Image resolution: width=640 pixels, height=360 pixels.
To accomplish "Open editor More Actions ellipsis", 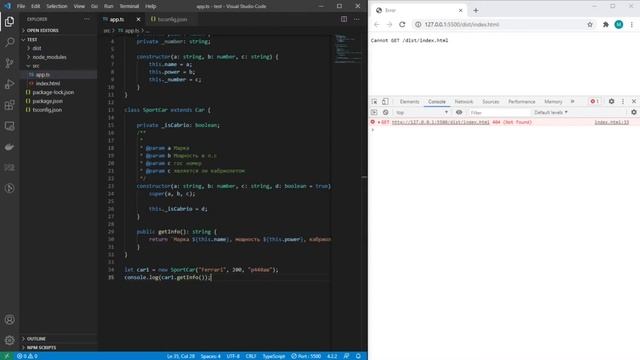I will pos(357,19).
